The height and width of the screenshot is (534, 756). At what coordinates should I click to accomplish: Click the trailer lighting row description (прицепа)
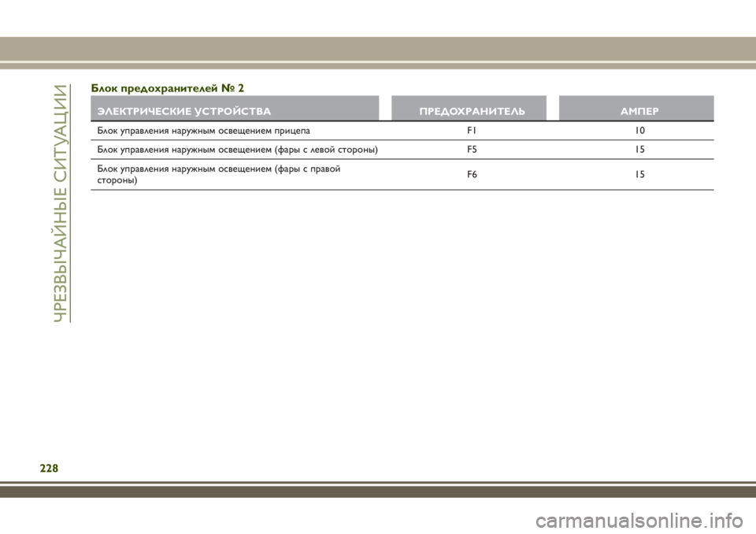(203, 130)
